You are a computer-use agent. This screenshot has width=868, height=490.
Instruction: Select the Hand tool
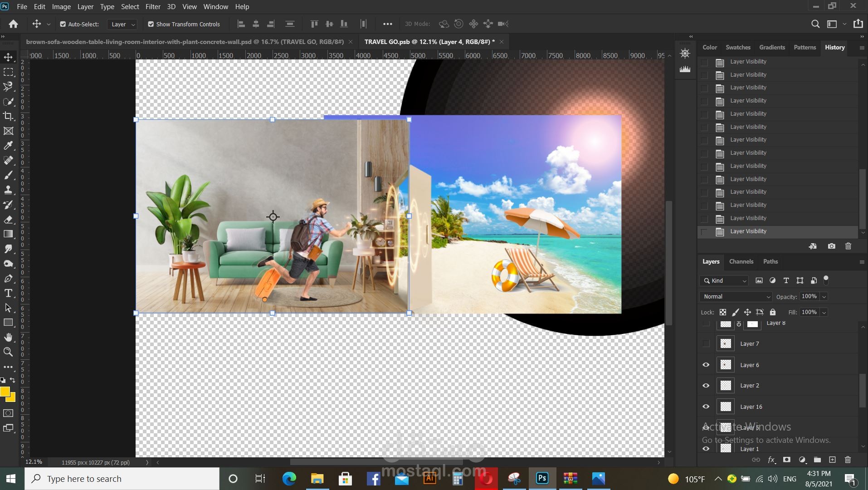click(8, 337)
